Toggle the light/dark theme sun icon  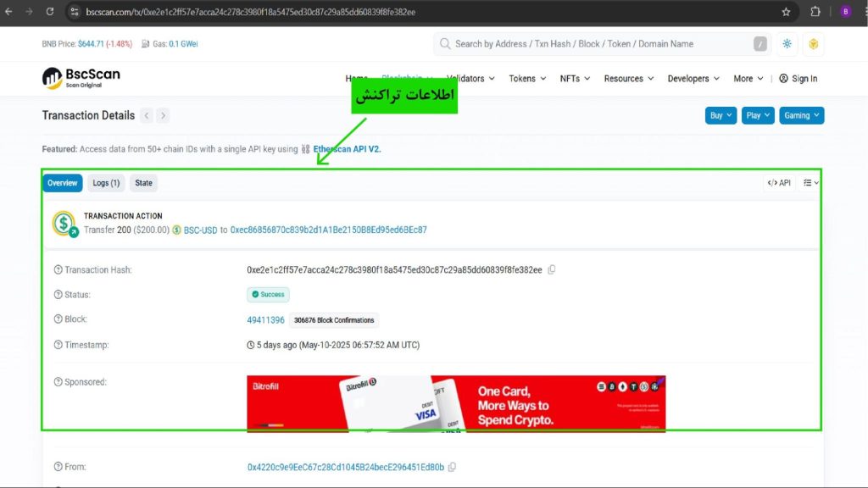[x=787, y=44]
